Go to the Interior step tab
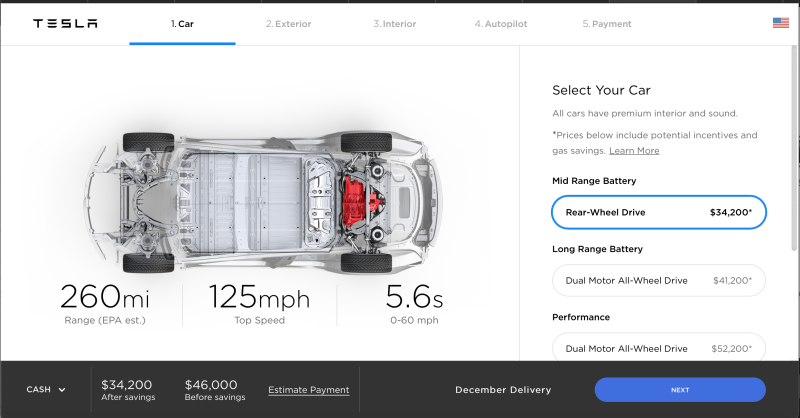The image size is (800, 418). point(394,24)
